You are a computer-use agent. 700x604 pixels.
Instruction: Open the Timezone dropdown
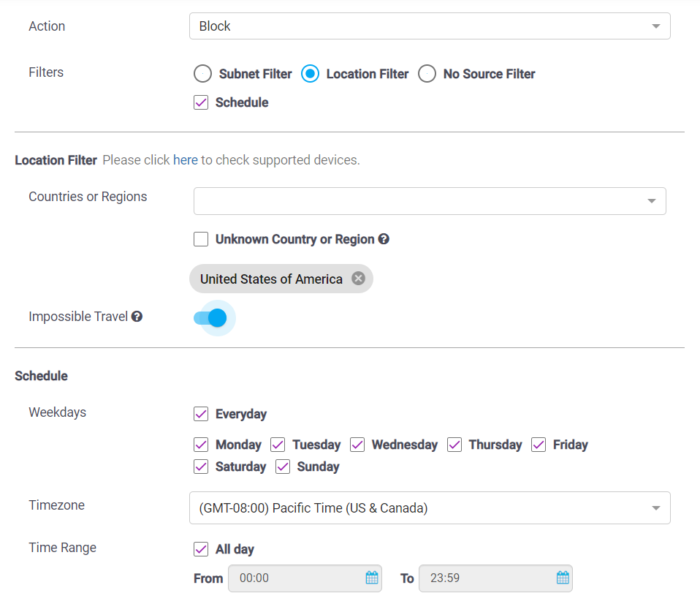(x=430, y=507)
